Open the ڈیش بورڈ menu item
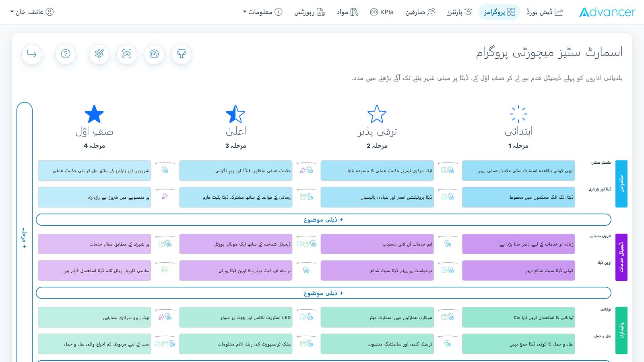This screenshot has width=644, height=362. point(545,12)
